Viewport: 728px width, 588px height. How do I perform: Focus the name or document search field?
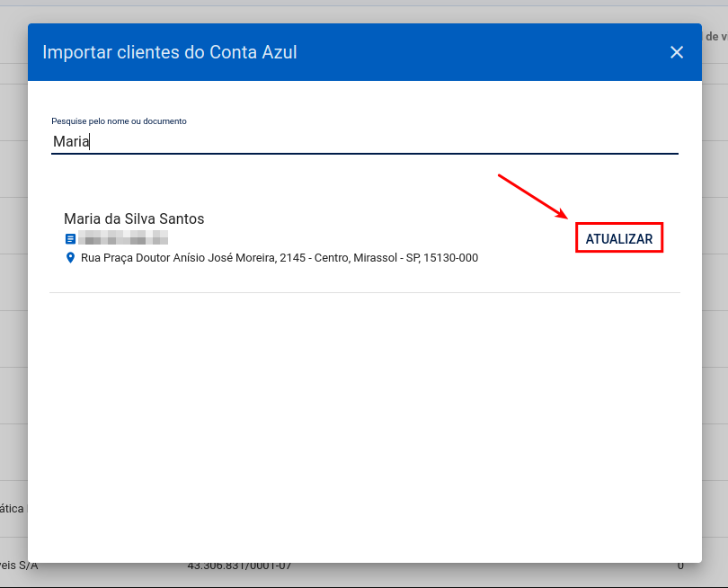tap(365, 142)
